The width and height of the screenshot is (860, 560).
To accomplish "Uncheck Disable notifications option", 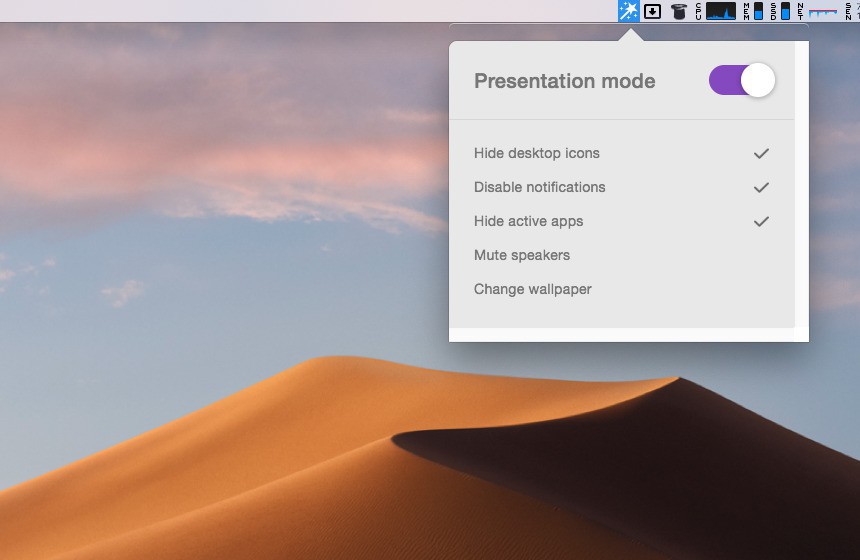I will click(621, 187).
